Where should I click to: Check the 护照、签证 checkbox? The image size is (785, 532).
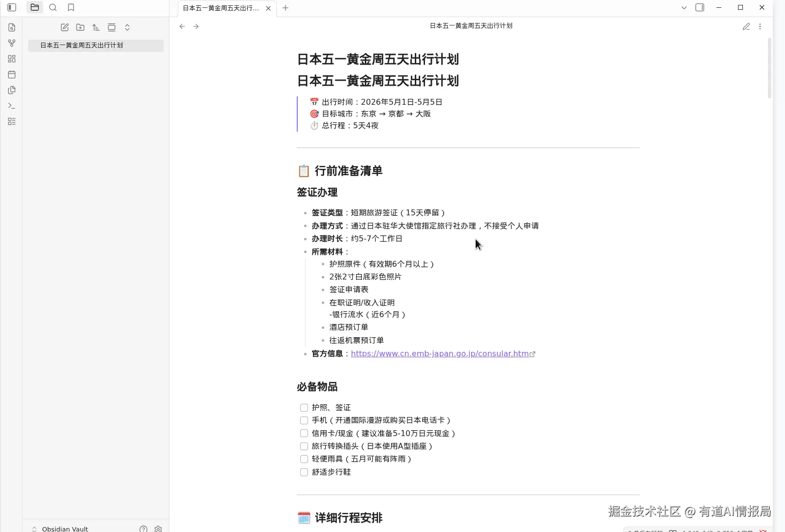point(304,407)
